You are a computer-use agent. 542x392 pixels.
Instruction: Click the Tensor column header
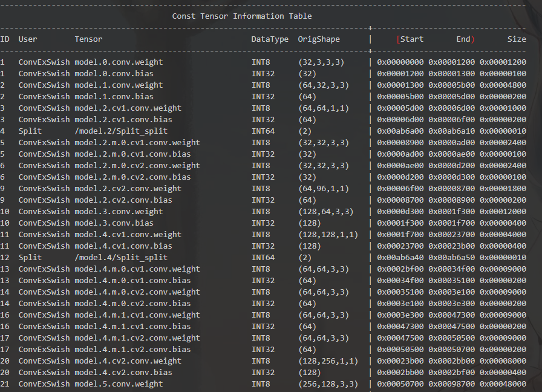pos(88,39)
